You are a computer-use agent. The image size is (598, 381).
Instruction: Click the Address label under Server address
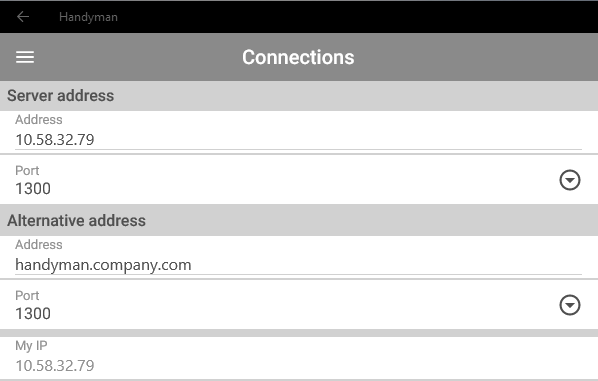click(x=39, y=120)
